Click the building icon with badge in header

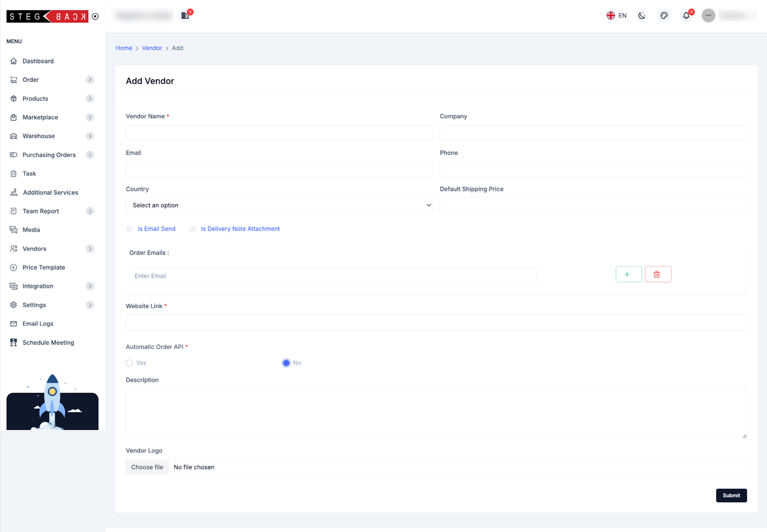[185, 15]
